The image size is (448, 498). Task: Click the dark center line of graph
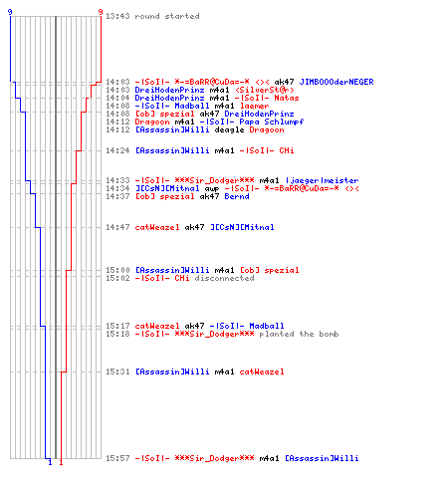click(56, 237)
